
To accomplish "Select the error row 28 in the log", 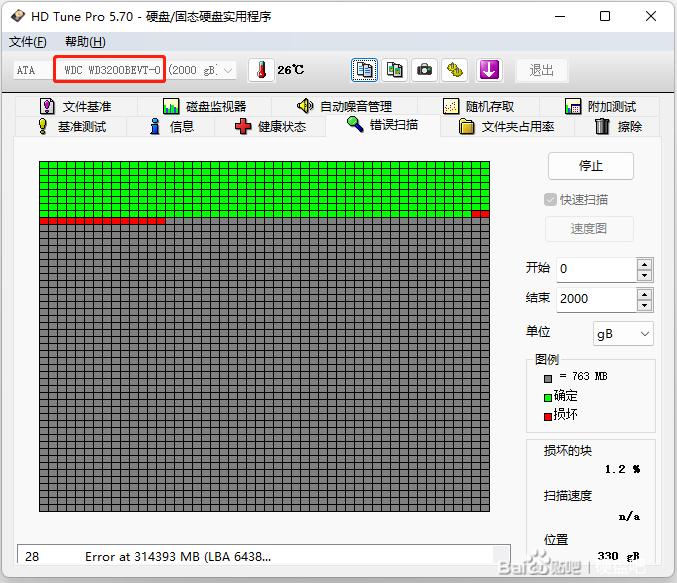I will pos(255,557).
